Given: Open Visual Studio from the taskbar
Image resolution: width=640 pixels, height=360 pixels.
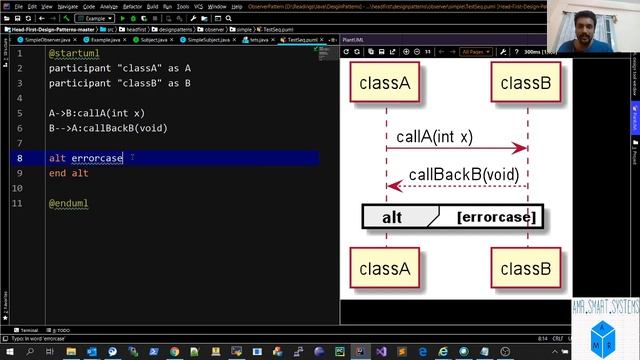Looking at the screenshot, I should coord(381,351).
